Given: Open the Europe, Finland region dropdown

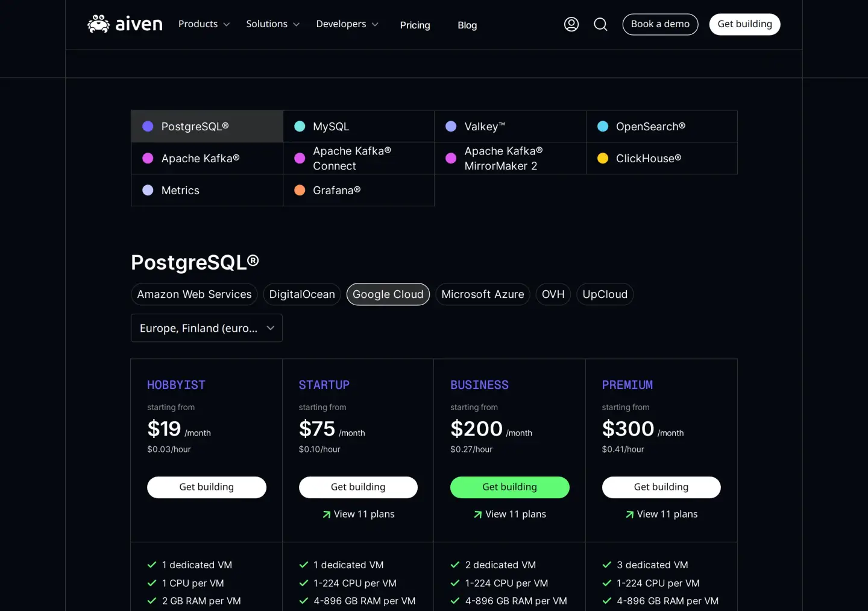Looking at the screenshot, I should pos(207,328).
